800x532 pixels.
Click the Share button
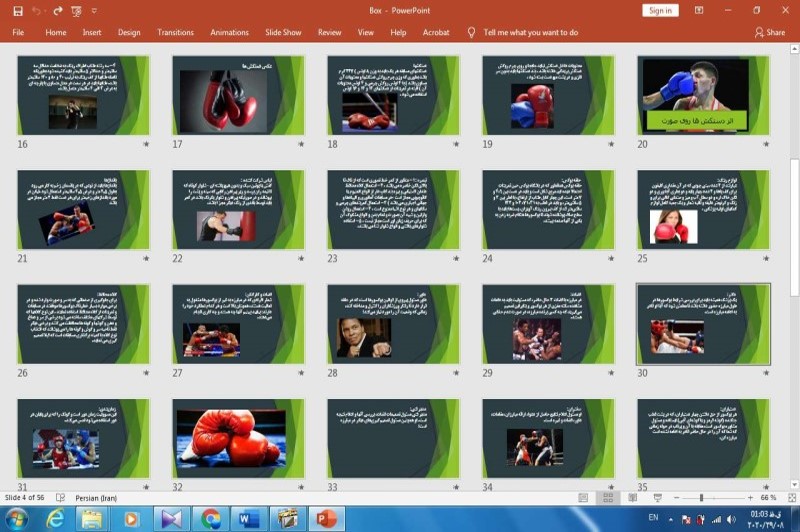coord(770,32)
